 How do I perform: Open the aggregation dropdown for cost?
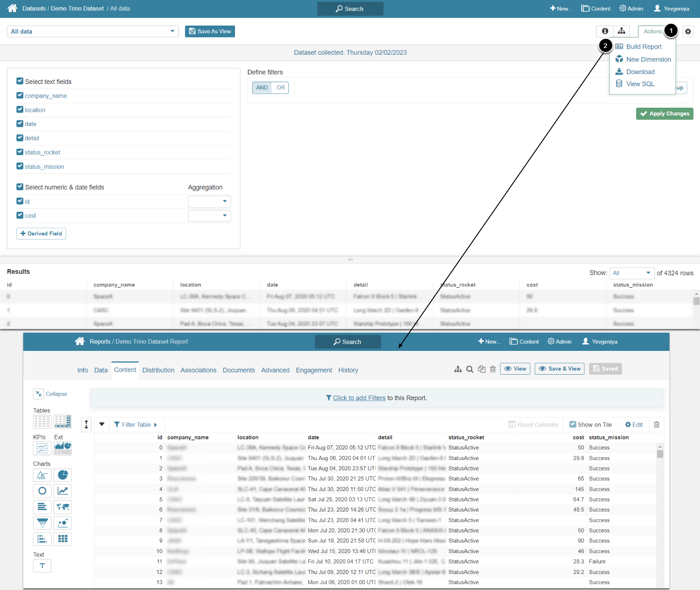209,216
